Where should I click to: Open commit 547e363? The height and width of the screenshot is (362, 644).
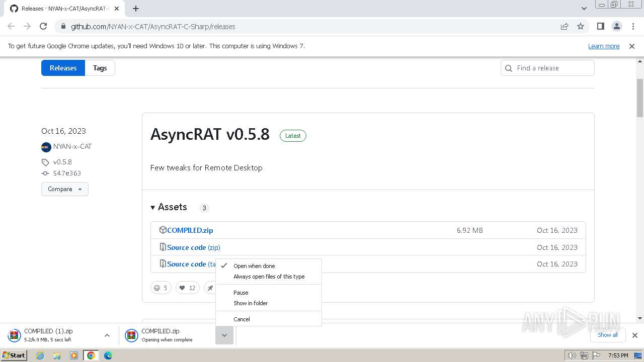coord(67,173)
